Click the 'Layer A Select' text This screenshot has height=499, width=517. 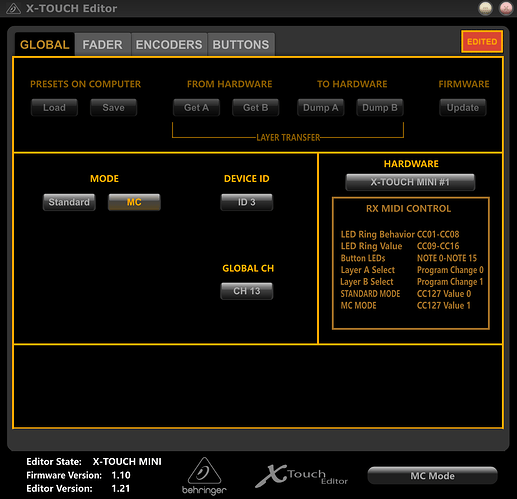point(368,270)
